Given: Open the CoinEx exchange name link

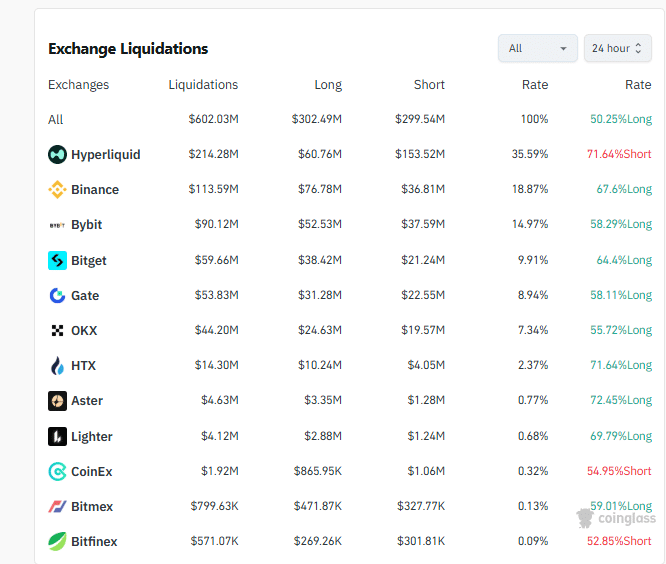Looking at the screenshot, I should 92,472.
